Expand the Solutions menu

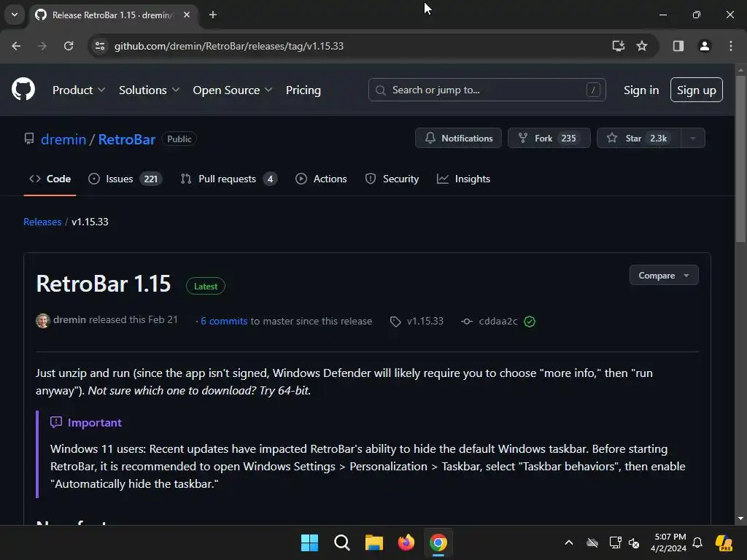[x=149, y=90]
